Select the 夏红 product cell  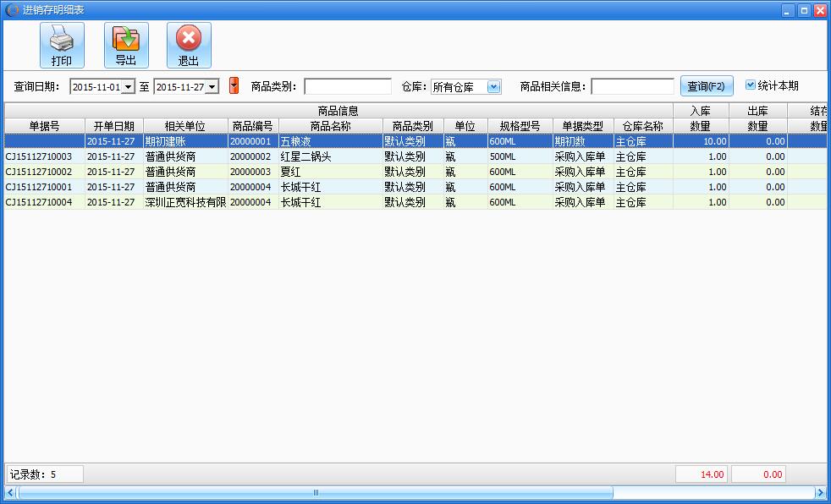[331, 172]
